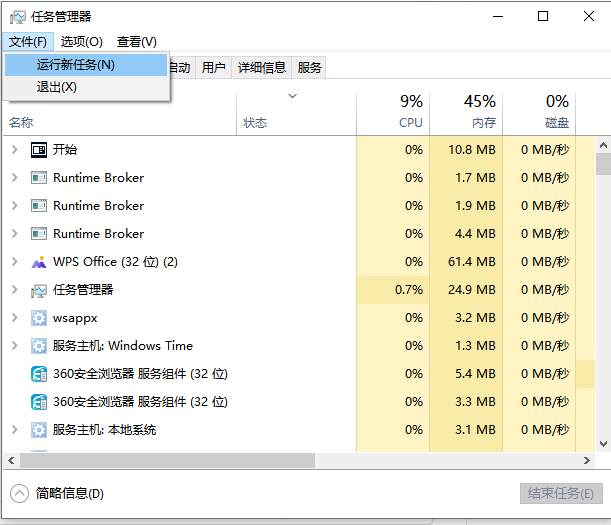Viewport: 611px width, 525px height.
Task: Expand the WPS Office (32 位) group
Action: 15,262
